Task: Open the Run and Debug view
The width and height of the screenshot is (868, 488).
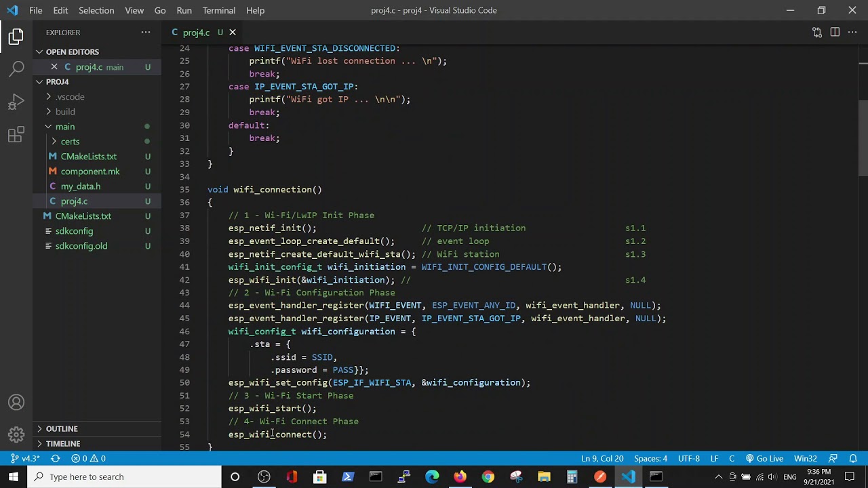Action: [16, 102]
